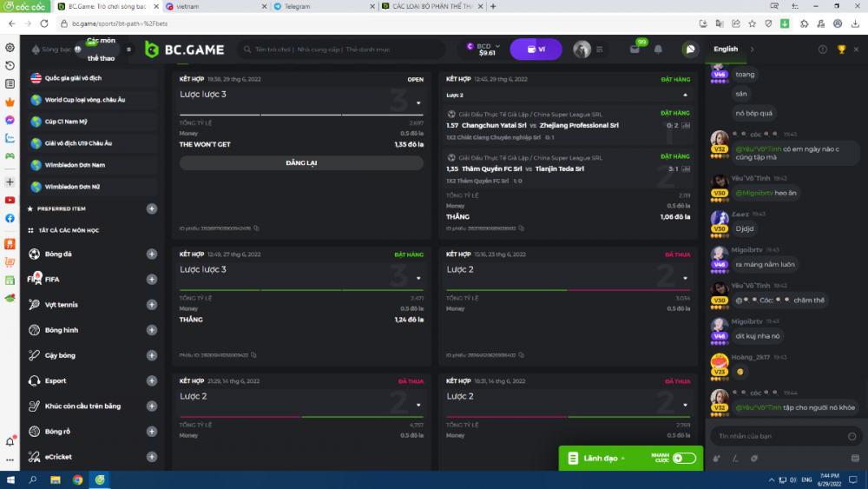Click the ĐĂNG LẠI button
868x489 pixels.
(x=301, y=162)
